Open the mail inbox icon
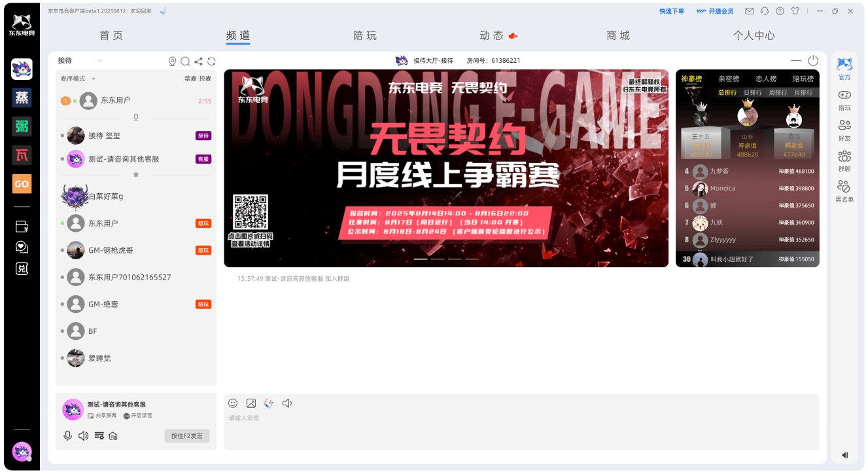868x476 pixels. (749, 11)
